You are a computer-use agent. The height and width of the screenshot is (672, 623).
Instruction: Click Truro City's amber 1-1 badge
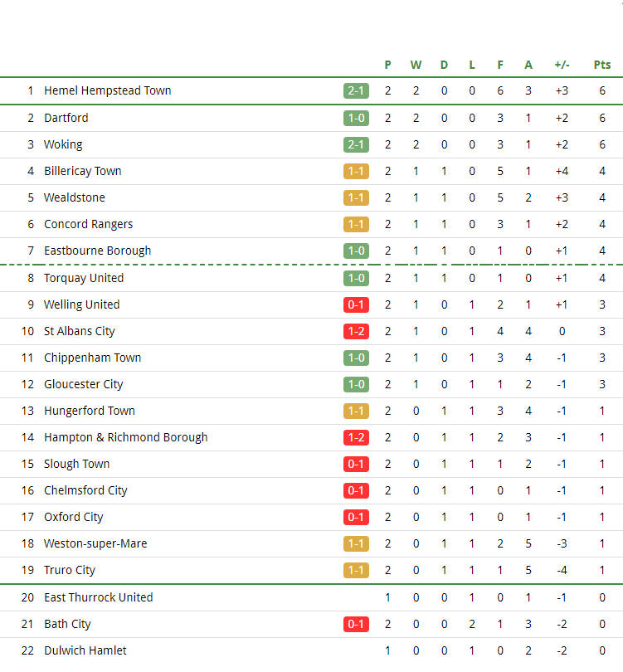(x=356, y=571)
